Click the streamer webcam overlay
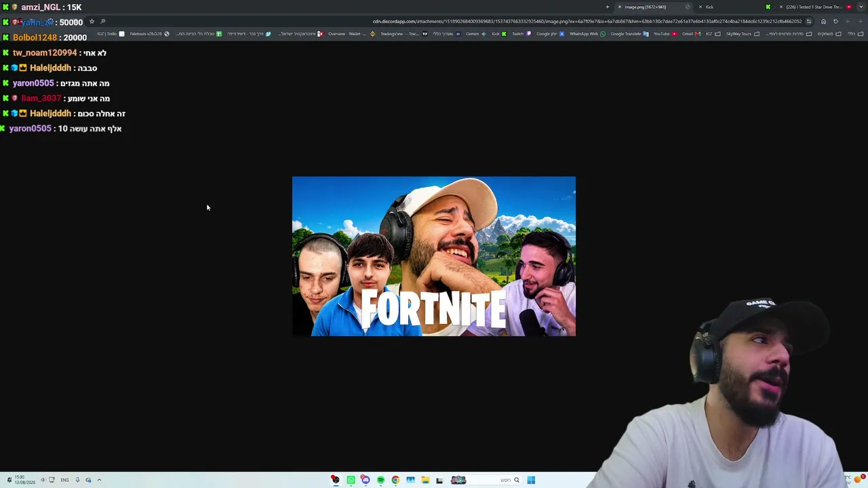 coord(729,392)
